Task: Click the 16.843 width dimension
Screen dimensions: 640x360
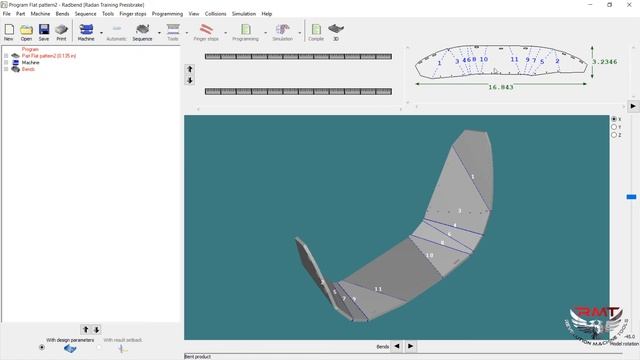Action: 501,87
